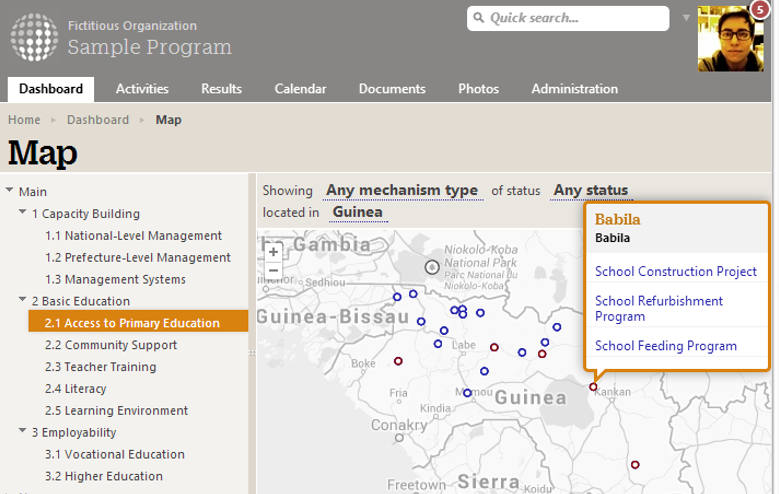Click the magnifier icon in quick search

point(478,18)
